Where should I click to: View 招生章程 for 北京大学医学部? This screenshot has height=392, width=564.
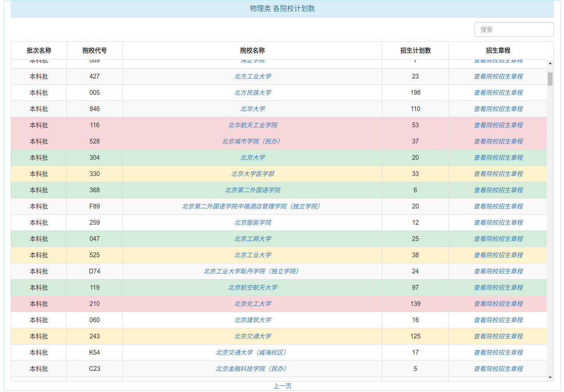[x=498, y=174]
